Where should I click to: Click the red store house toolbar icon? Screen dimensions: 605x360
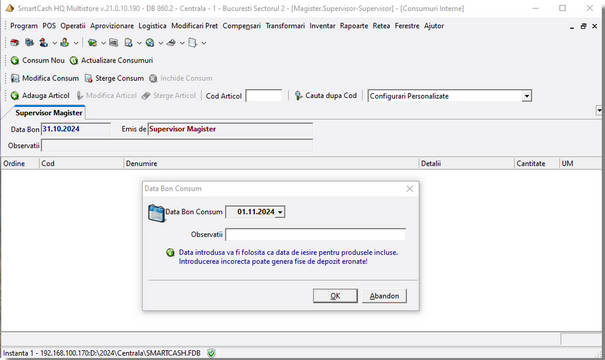[15, 43]
